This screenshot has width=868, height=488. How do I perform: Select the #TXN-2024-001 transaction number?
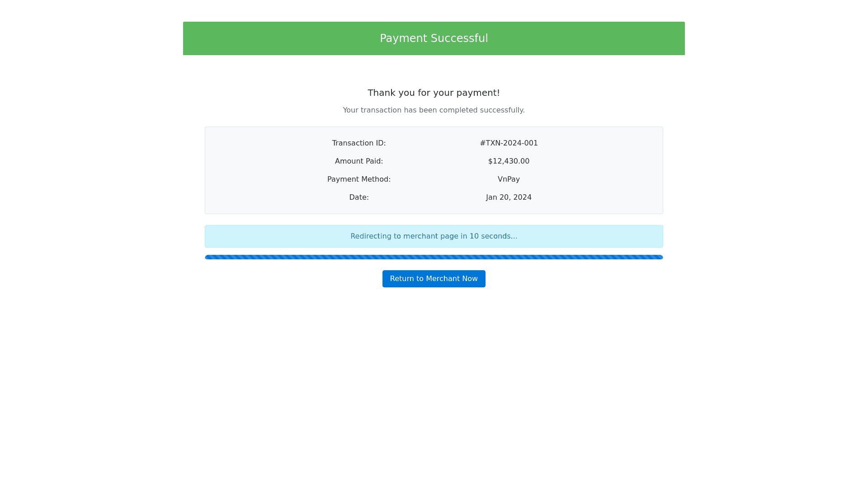pos(509,143)
